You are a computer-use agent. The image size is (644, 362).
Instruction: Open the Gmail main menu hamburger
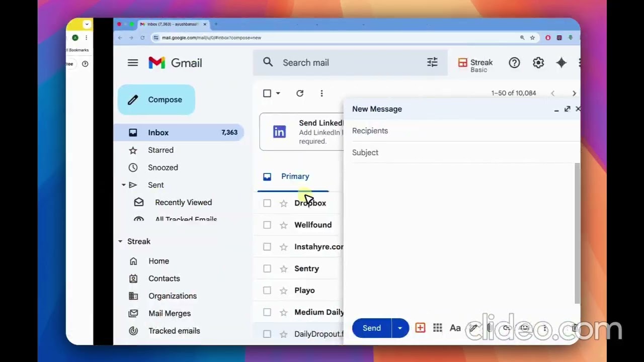133,63
